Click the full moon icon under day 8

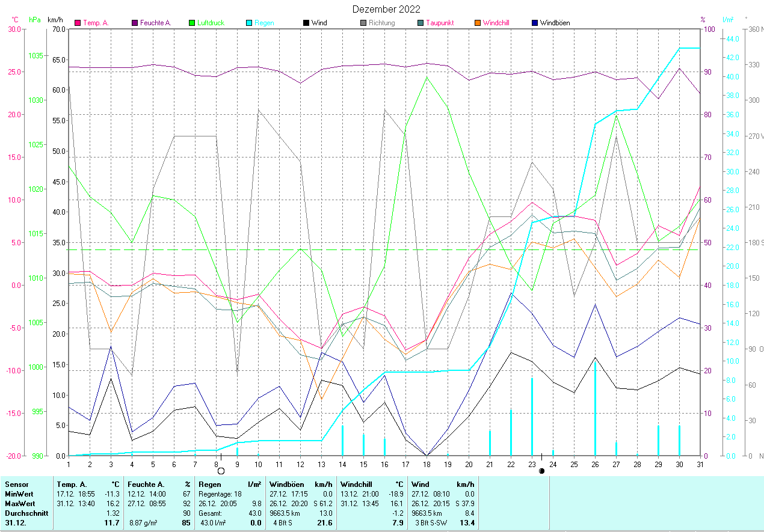tap(221, 471)
